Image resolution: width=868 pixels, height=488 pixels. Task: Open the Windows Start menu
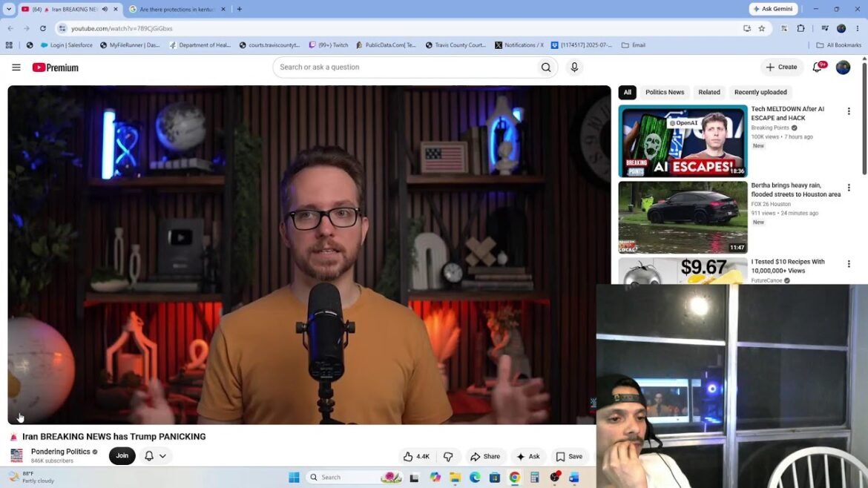(294, 477)
